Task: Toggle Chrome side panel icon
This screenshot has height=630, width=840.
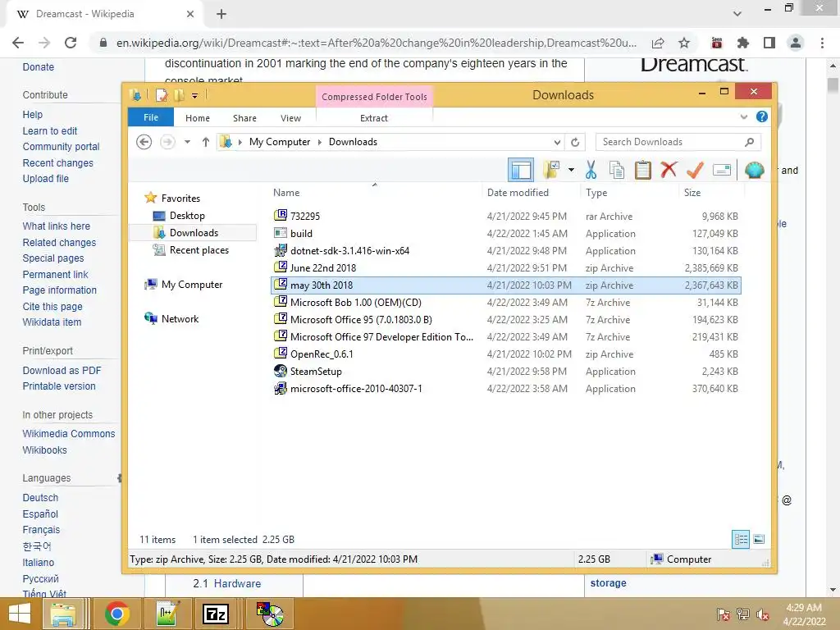Action: click(769, 43)
